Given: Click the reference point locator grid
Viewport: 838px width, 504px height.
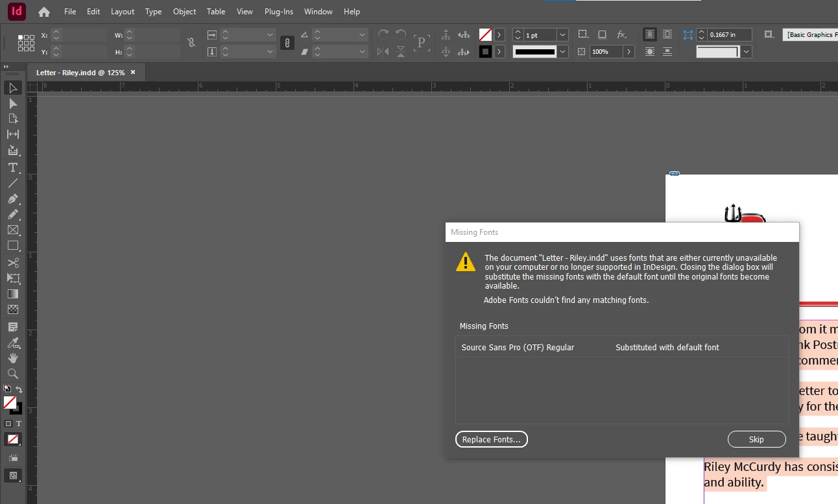Looking at the screenshot, I should click(x=26, y=43).
